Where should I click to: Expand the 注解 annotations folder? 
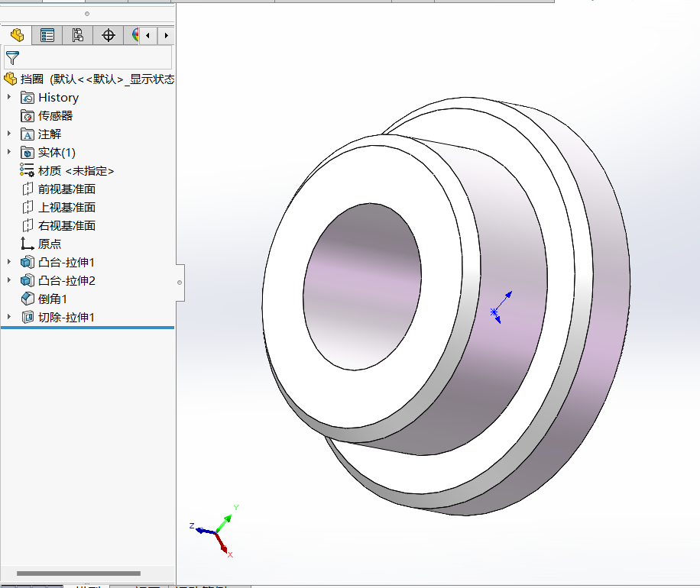pos(8,134)
